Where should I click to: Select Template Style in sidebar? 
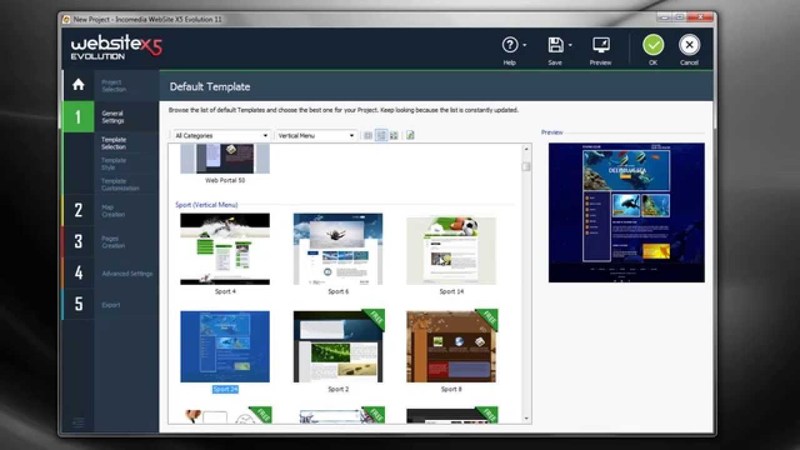click(113, 163)
